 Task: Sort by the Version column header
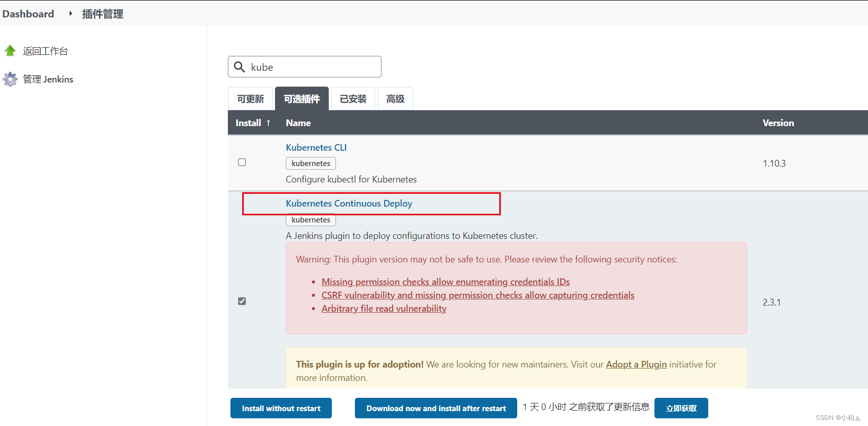click(778, 123)
